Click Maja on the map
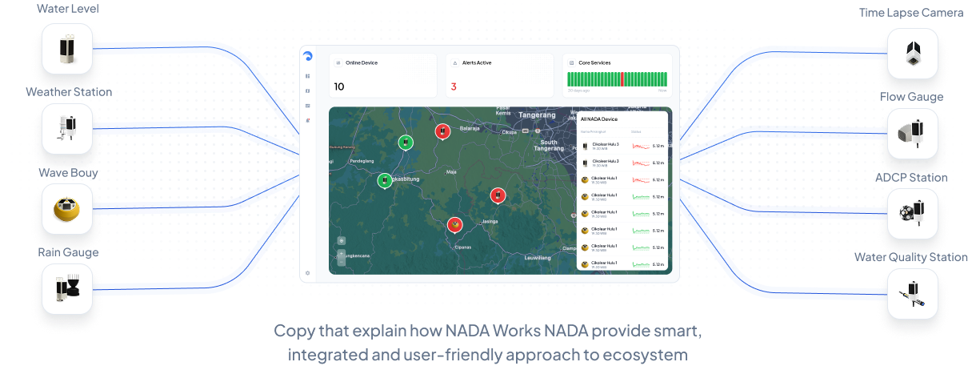This screenshot has height=378, width=980. pyautogui.click(x=451, y=171)
